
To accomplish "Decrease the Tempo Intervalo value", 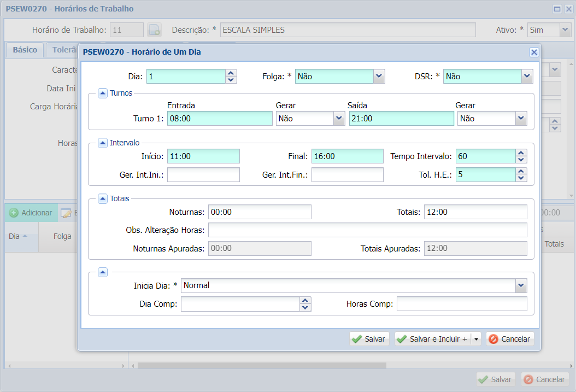I will click(x=521, y=160).
